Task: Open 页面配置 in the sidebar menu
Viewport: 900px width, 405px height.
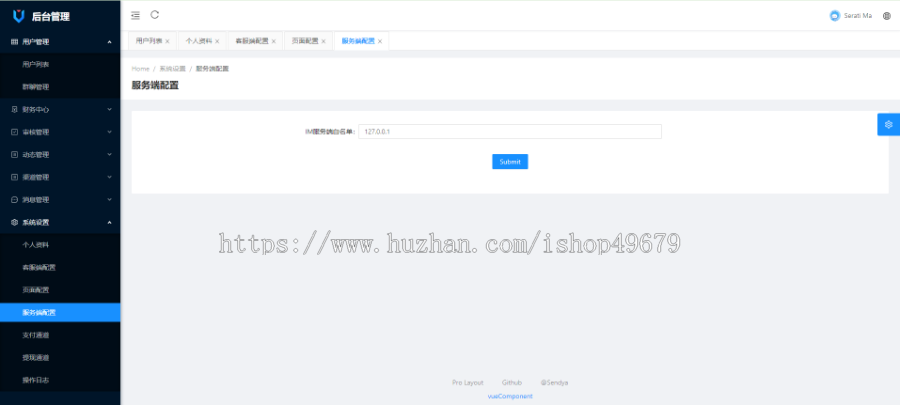Action: coord(60,290)
